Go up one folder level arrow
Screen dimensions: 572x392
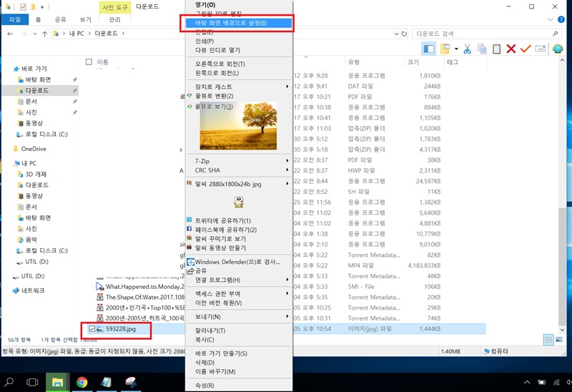pos(44,34)
